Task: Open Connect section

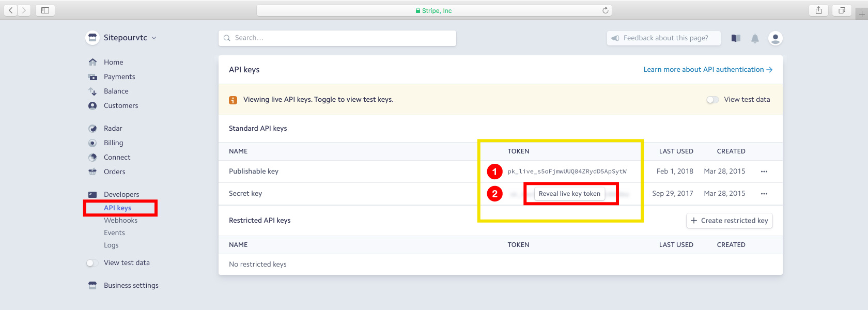Action: pos(117,158)
